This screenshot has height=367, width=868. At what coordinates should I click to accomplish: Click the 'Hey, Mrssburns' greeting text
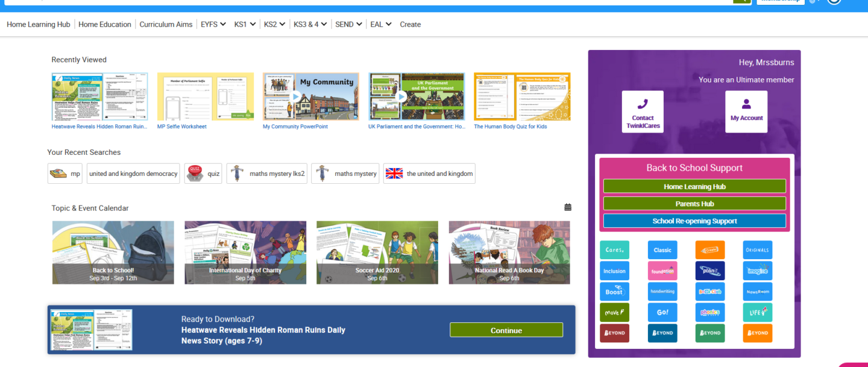pos(767,62)
